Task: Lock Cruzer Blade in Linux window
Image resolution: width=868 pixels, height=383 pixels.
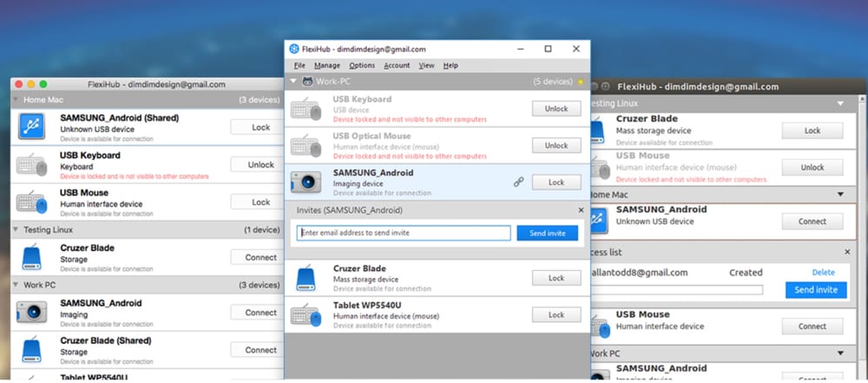Action: coord(812,131)
